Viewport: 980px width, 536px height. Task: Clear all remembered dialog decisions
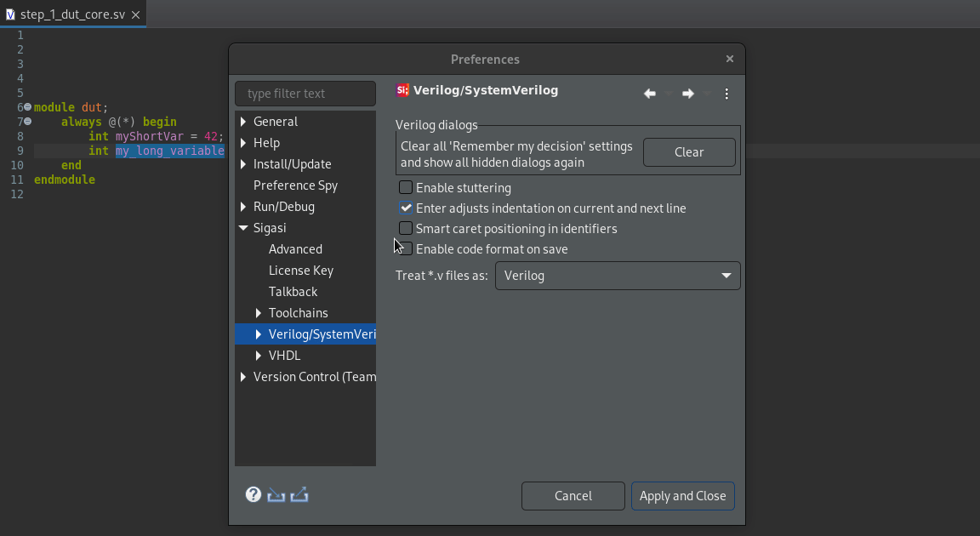[x=689, y=152]
